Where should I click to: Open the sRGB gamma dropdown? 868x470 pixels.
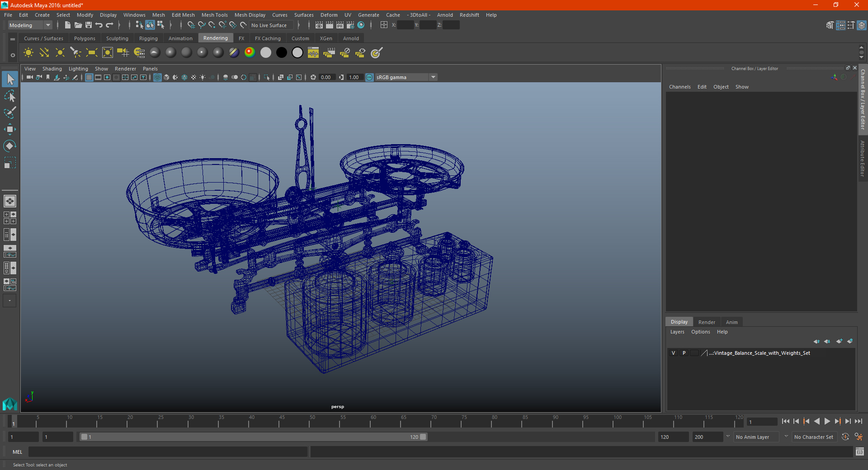[406, 77]
